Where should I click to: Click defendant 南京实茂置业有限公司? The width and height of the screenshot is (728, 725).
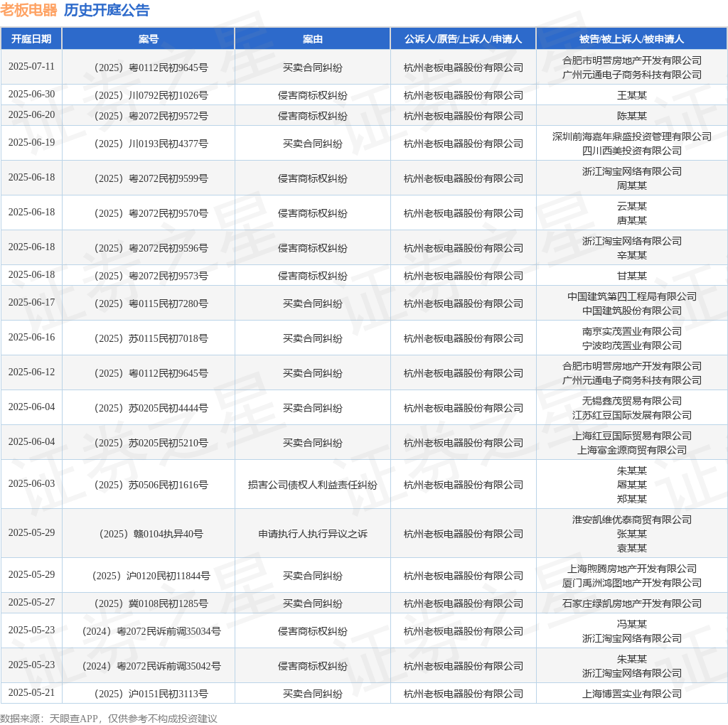pyautogui.click(x=632, y=331)
